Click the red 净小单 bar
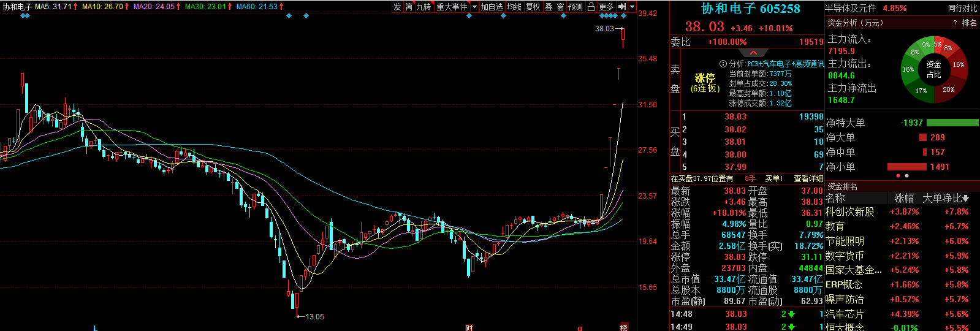Image resolution: width=980 pixels, height=331 pixels. pyautogui.click(x=906, y=167)
